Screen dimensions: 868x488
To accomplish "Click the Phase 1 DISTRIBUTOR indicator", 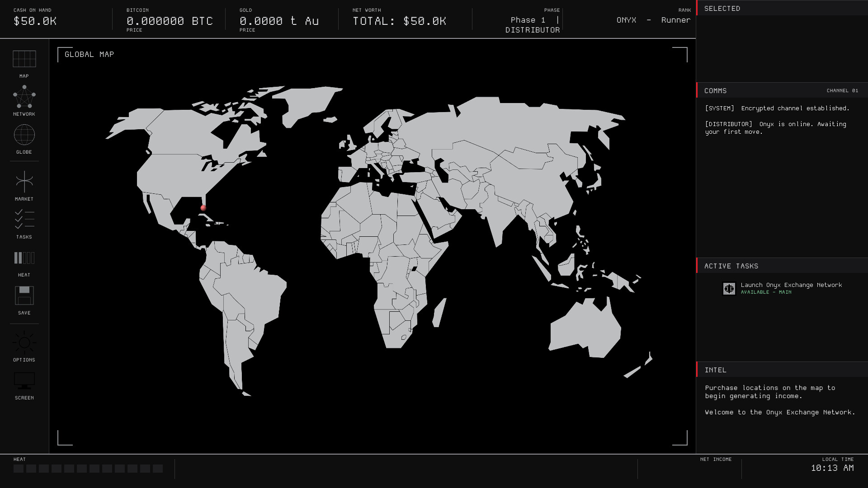I will [x=533, y=25].
